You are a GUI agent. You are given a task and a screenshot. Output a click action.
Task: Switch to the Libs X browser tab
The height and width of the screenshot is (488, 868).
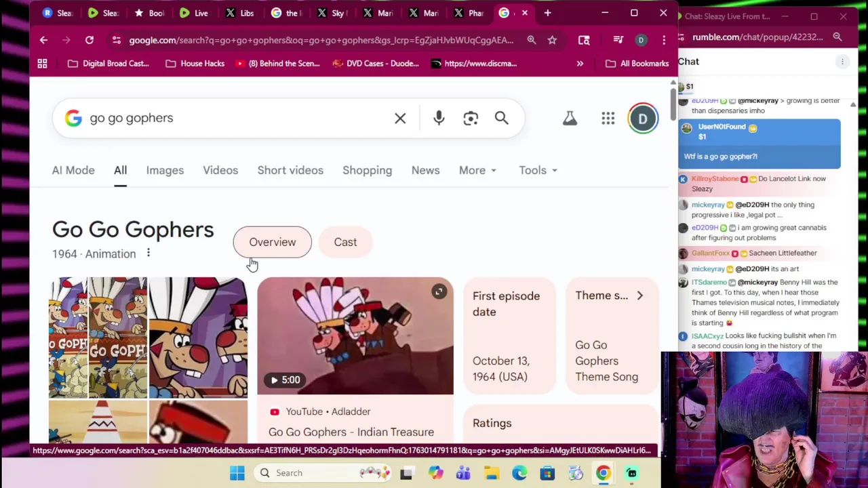point(239,13)
